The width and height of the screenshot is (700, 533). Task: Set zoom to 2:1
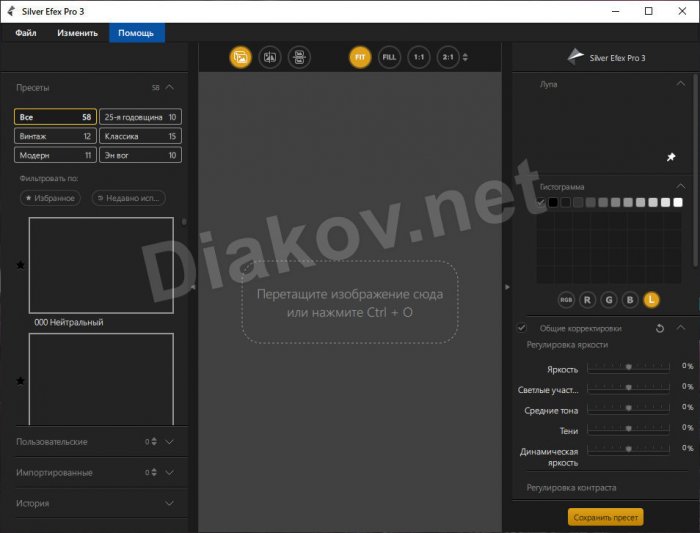pyautogui.click(x=448, y=57)
